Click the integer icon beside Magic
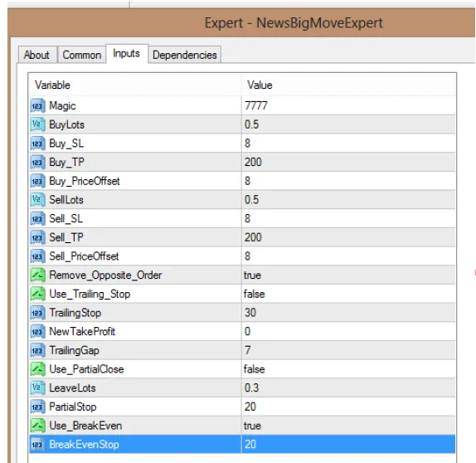 tap(37, 105)
